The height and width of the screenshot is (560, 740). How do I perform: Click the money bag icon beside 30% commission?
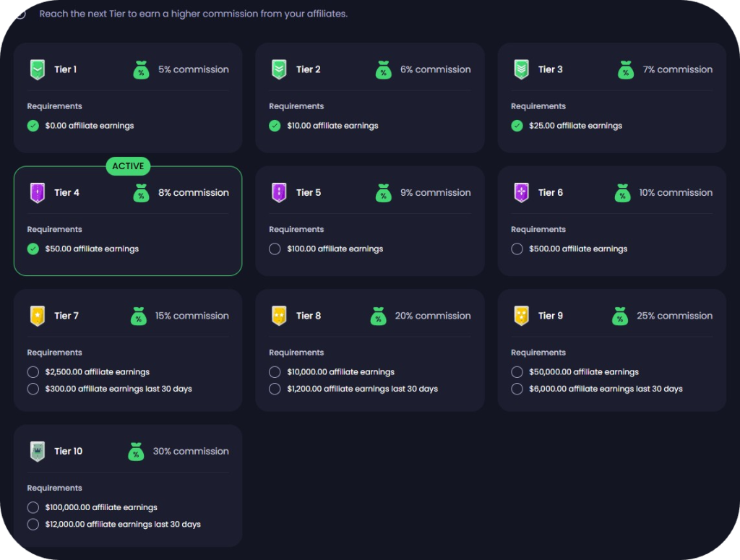135,452
